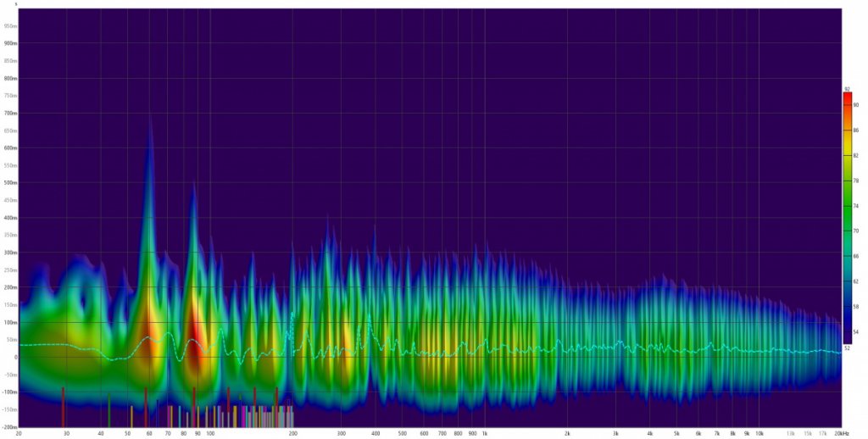Click the -50m time axis label

[x=10, y=375]
